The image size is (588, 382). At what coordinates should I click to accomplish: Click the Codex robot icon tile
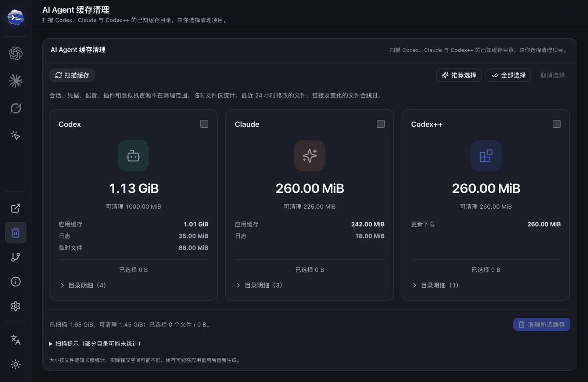pyautogui.click(x=133, y=156)
